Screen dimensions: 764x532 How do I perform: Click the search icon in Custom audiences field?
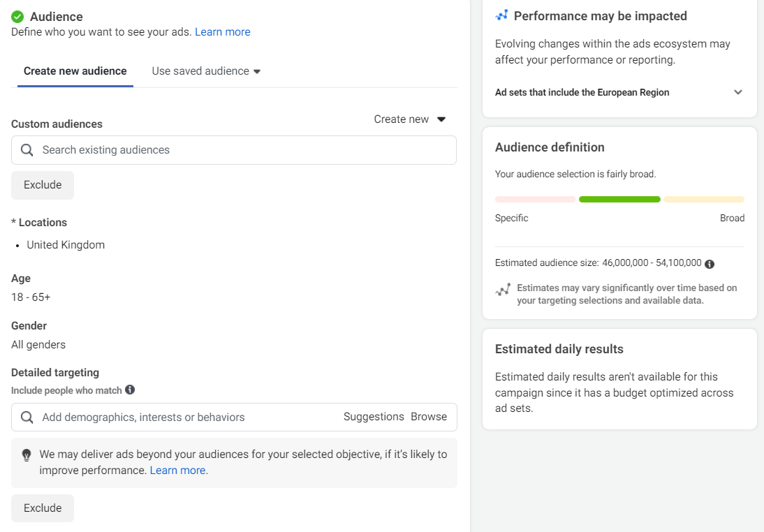click(x=27, y=150)
